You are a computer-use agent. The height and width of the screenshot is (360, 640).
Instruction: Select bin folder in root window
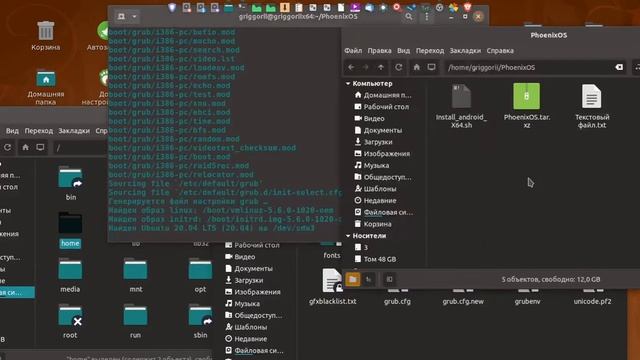(71, 183)
